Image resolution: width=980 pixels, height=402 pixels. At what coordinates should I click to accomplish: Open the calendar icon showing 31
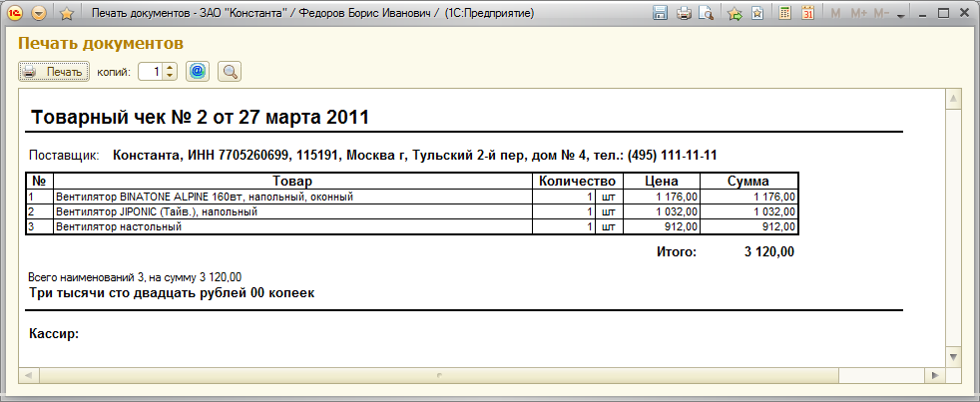tap(807, 13)
